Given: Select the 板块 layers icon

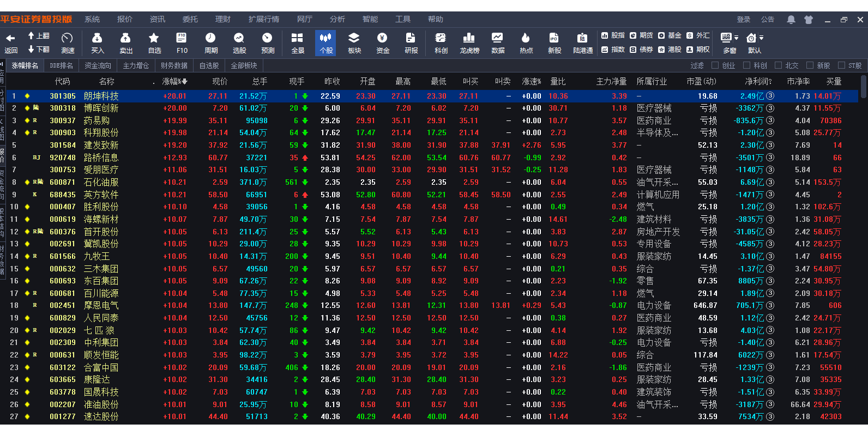Looking at the screenshot, I should click(x=354, y=38).
